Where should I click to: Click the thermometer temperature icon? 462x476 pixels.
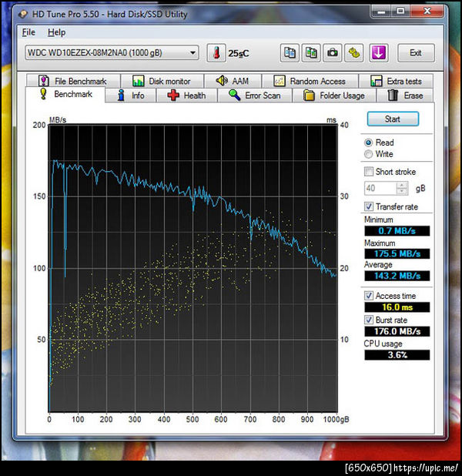point(216,53)
